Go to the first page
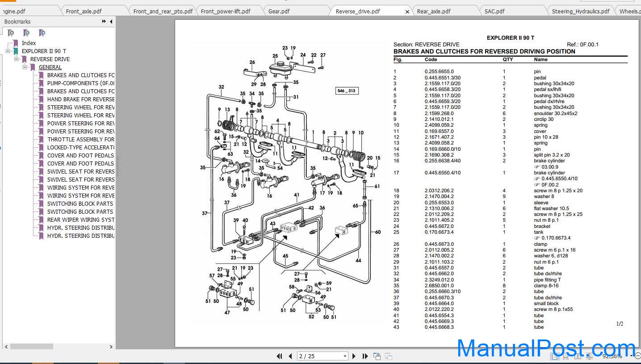 coord(280,356)
